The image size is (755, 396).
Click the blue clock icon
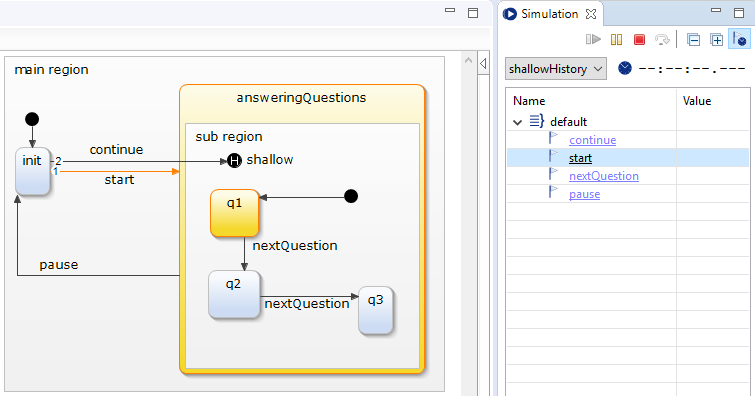(x=625, y=68)
